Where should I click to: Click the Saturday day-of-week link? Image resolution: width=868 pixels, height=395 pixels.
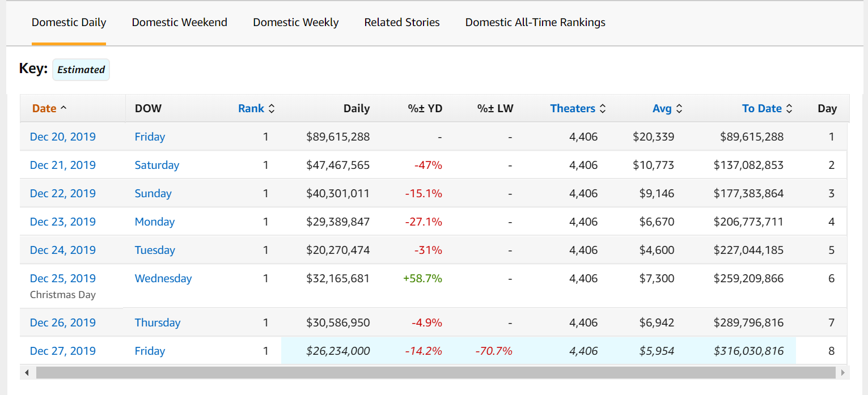click(157, 165)
